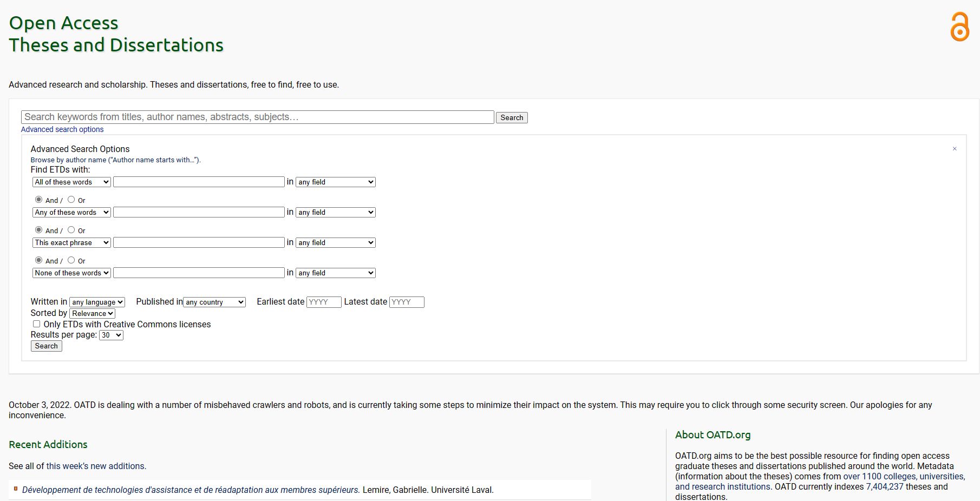Enable Only ETDs with Creative Commons licenses
The image size is (980, 501).
coord(37,324)
